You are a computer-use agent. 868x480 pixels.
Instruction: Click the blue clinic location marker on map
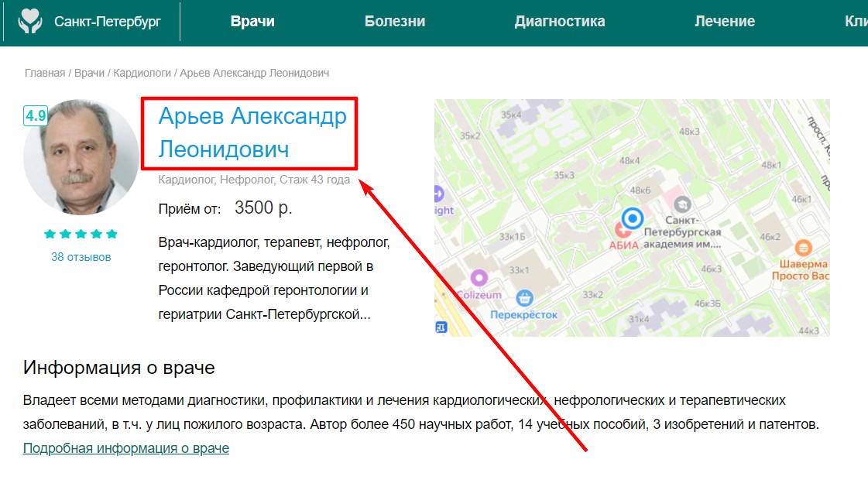coord(633,218)
